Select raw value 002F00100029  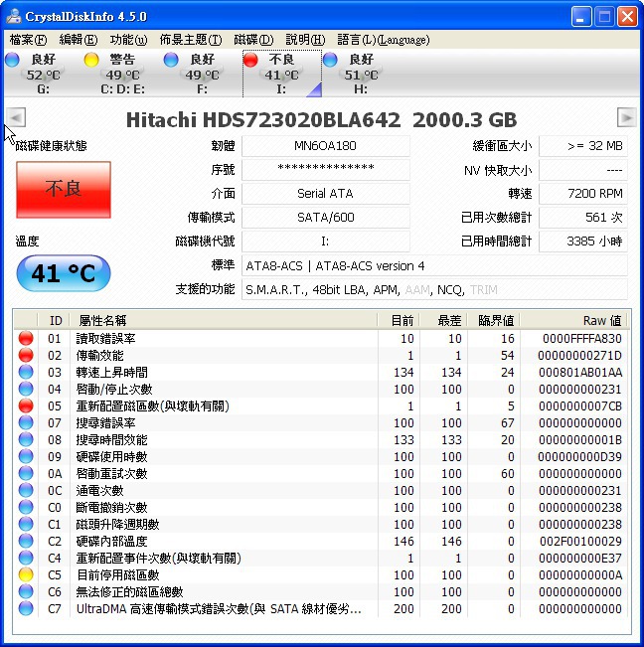coord(580,542)
